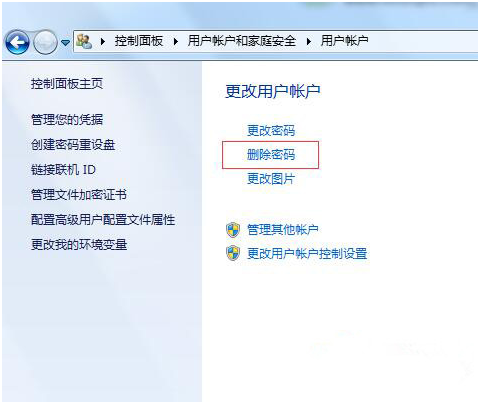Open 链接联机 ID option
The height and width of the screenshot is (404, 480).
click(x=63, y=170)
